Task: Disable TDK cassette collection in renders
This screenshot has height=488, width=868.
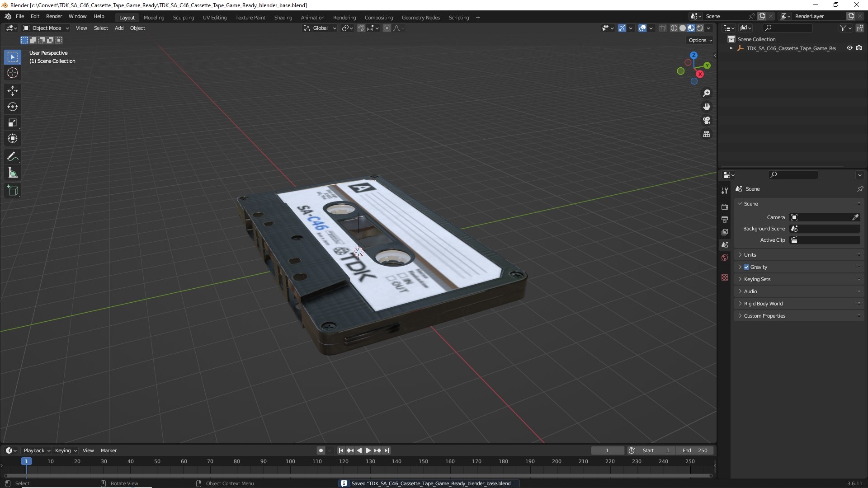Action: click(x=859, y=48)
